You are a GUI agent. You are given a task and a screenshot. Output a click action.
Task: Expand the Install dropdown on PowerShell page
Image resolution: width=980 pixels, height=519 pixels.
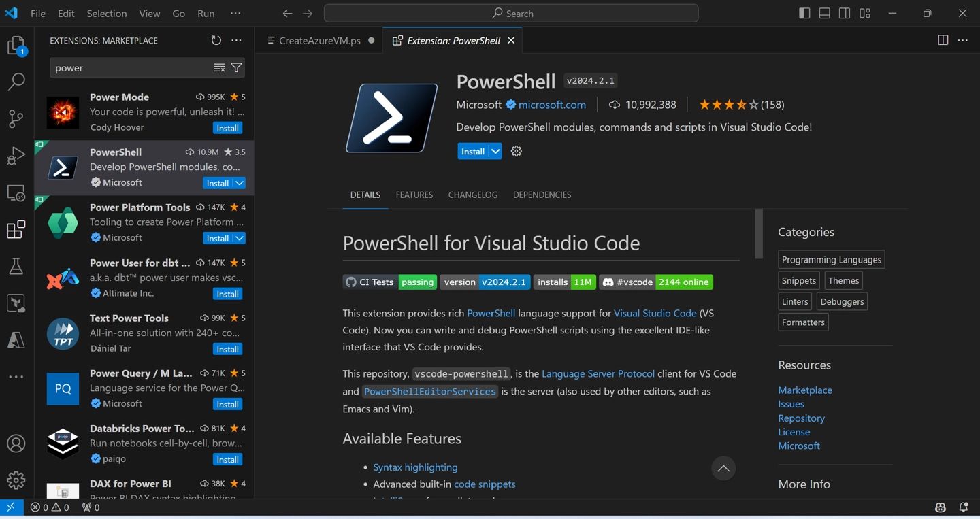pyautogui.click(x=495, y=152)
